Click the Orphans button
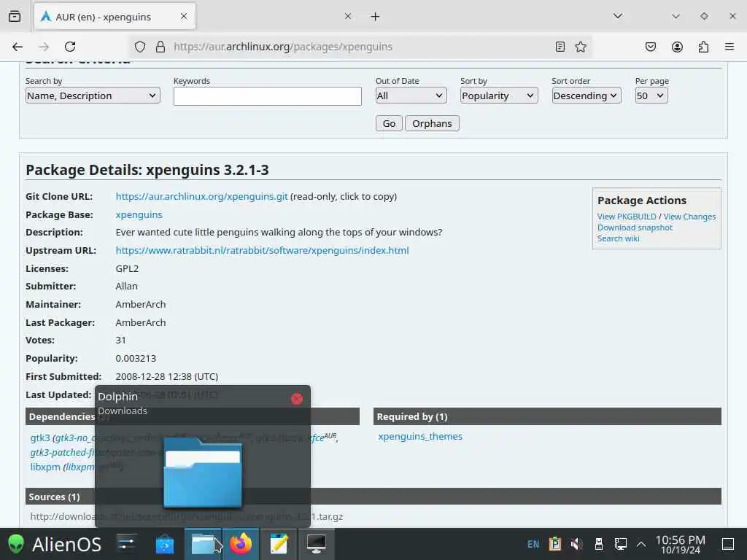Screen dimensions: 747x560 (432, 123)
